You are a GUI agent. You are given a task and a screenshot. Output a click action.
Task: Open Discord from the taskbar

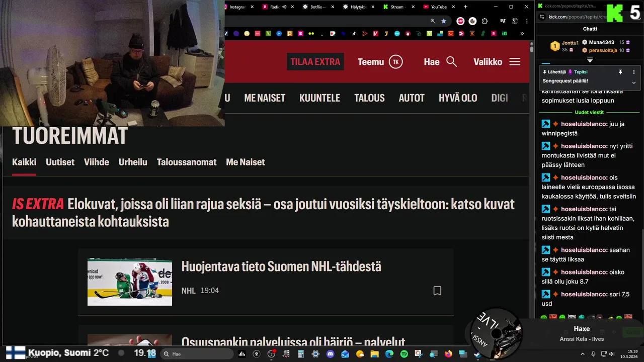click(x=330, y=354)
